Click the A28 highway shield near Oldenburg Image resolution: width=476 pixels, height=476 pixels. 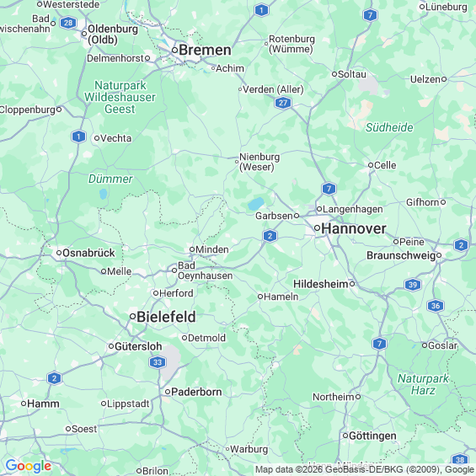(68, 23)
